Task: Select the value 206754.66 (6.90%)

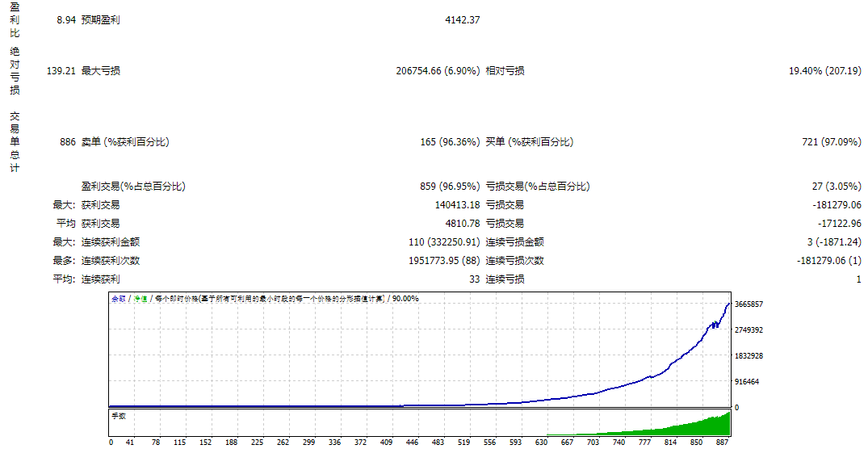Action: click(x=438, y=71)
